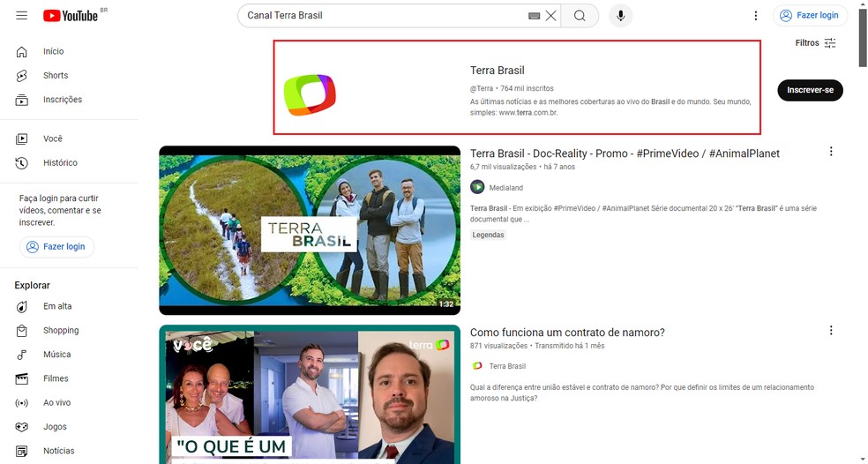Start voice search with microphone

[x=620, y=16]
